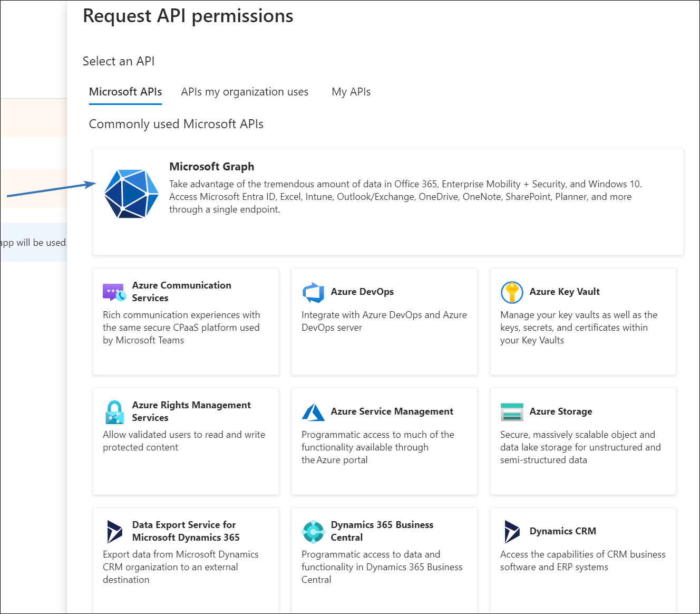This screenshot has height=614, width=700.
Task: Choose the Microsoft Graph title
Action: [211, 167]
